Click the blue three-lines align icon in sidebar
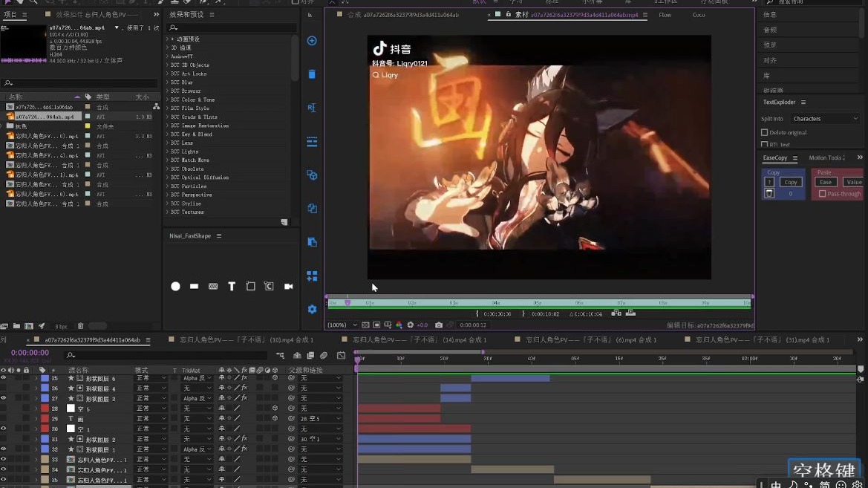Image resolution: width=868 pixels, height=488 pixels. pyautogui.click(x=312, y=141)
